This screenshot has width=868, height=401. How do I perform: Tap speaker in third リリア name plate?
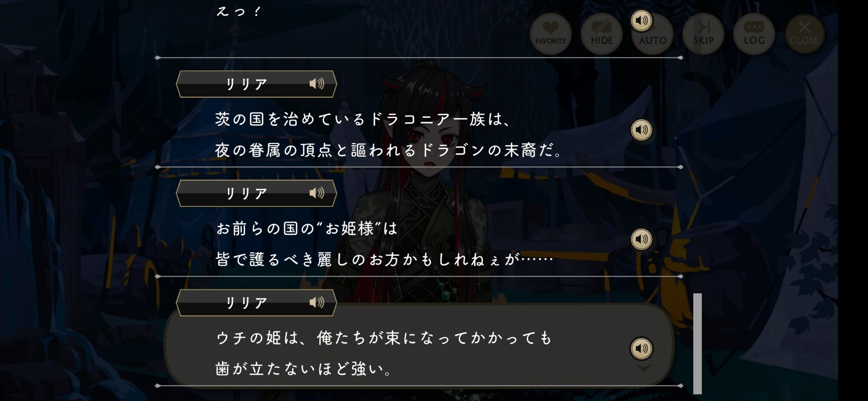coord(317,302)
